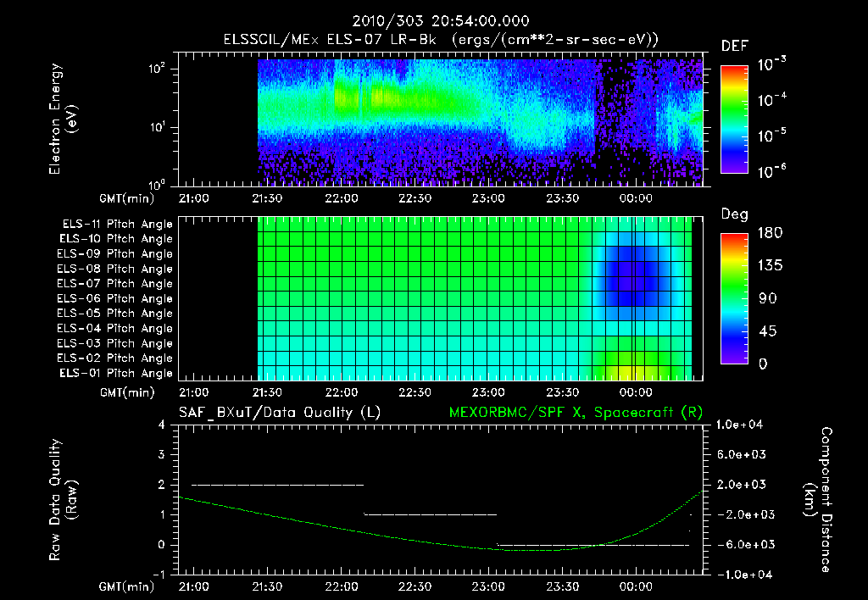This screenshot has height=600, width=868.
Task: Click the "DEF" color bar label
Action: tap(735, 46)
